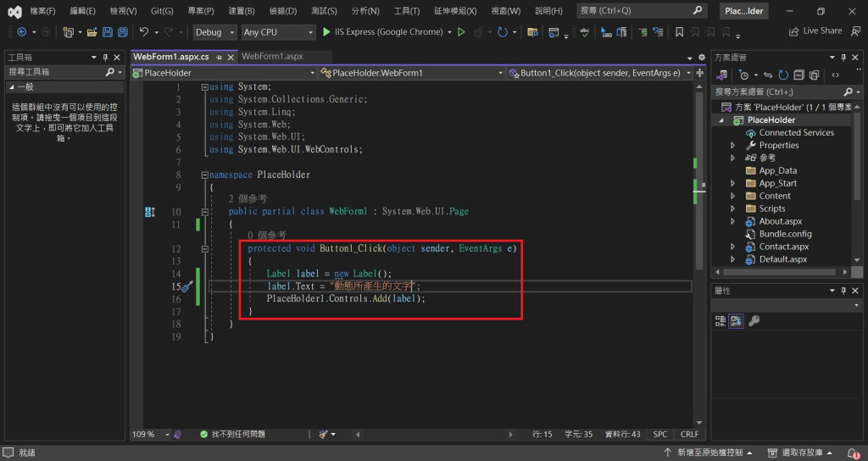Open the Any CPU platform dropdown
The image size is (868, 461).
pyautogui.click(x=276, y=32)
